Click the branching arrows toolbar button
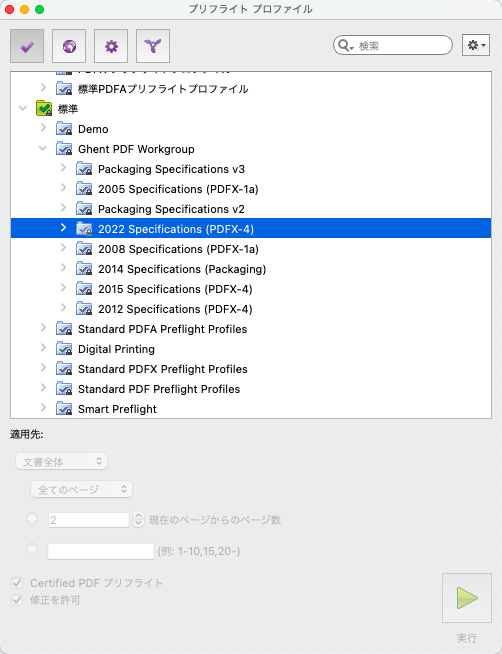 tap(153, 46)
